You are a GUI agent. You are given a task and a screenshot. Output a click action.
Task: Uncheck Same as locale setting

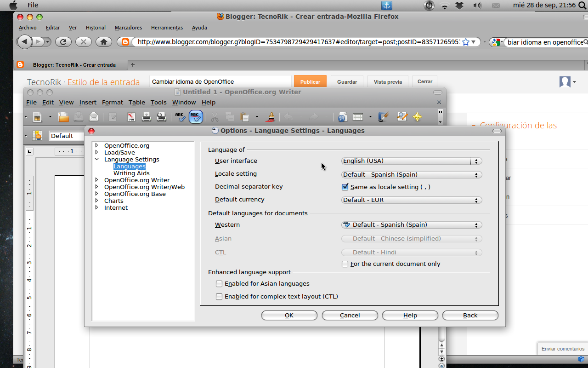pyautogui.click(x=345, y=187)
